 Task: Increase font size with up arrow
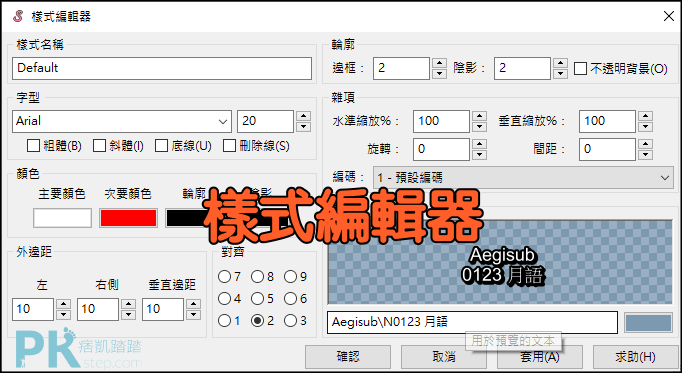tap(303, 116)
